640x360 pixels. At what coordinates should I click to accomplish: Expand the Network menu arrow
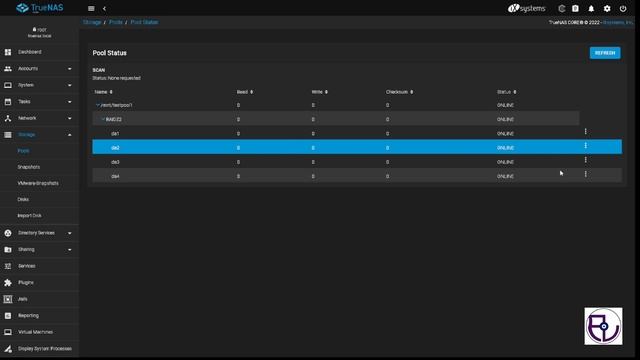click(69, 118)
